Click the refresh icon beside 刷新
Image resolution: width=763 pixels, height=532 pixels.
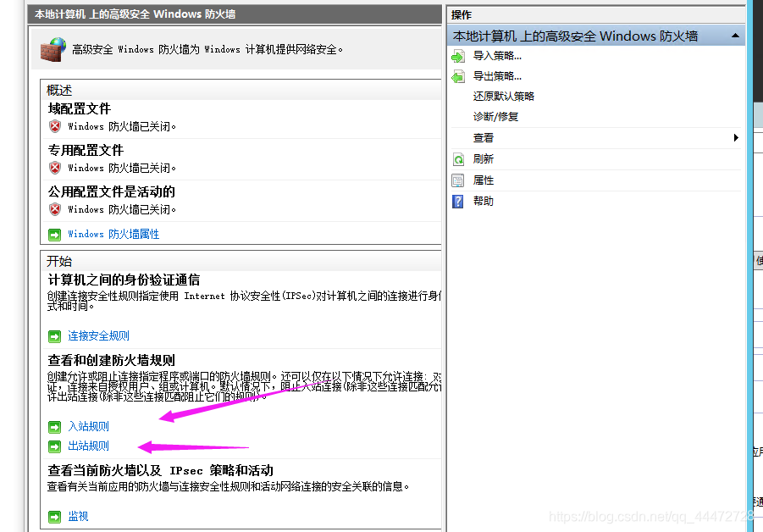(x=458, y=159)
